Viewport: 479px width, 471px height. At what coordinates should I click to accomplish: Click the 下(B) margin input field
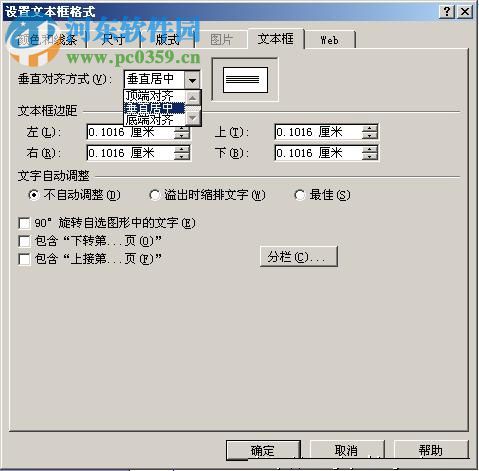[x=319, y=153]
